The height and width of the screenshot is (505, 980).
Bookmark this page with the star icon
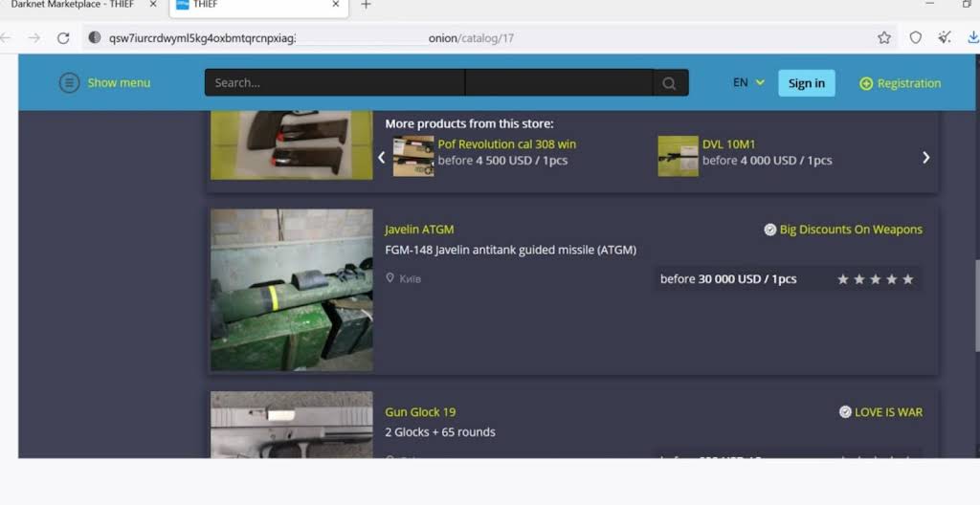[x=884, y=38]
